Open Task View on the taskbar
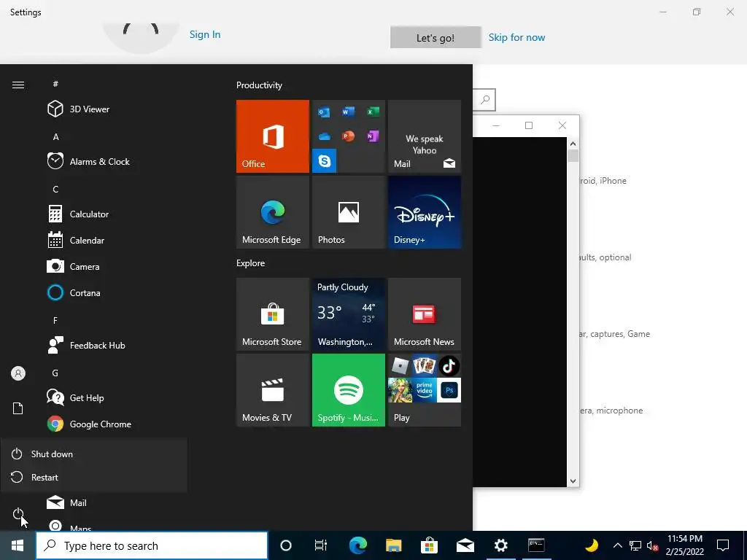 coord(321,545)
